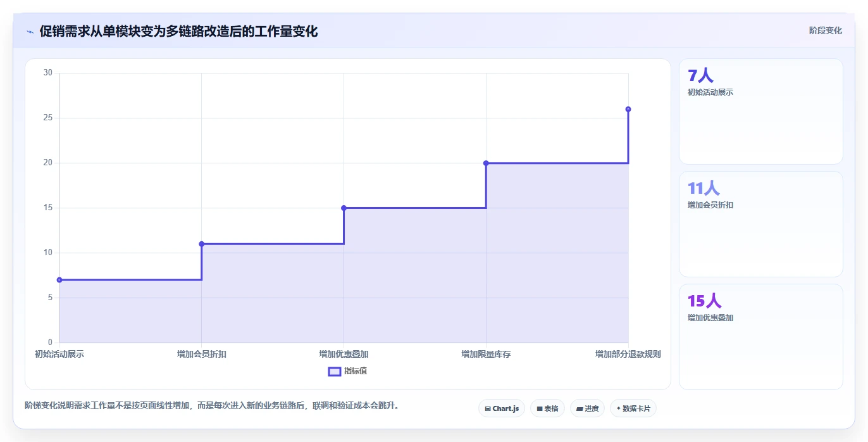Click the data point at 初始活动展示
This screenshot has width=868, height=442.
[x=59, y=280]
